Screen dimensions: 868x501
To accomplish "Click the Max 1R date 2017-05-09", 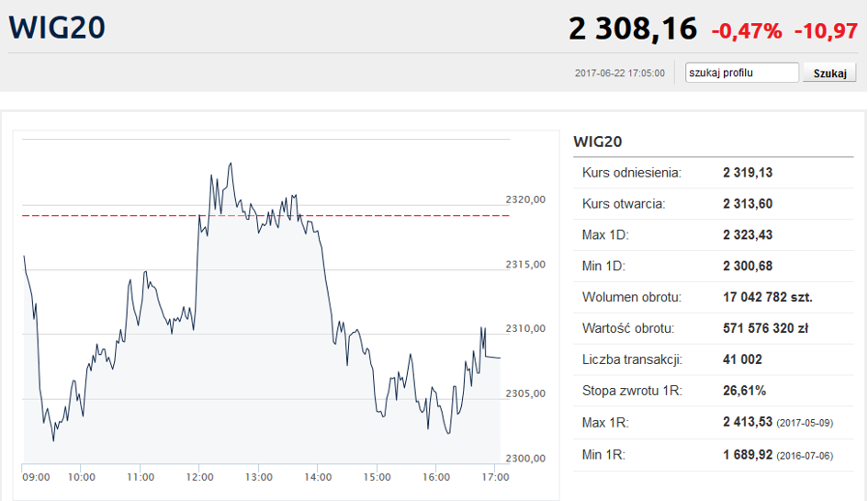I will (x=805, y=424).
